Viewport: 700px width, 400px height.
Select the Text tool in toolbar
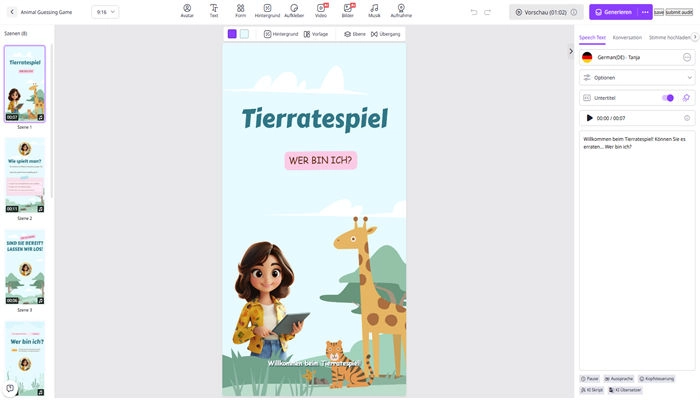pos(214,11)
